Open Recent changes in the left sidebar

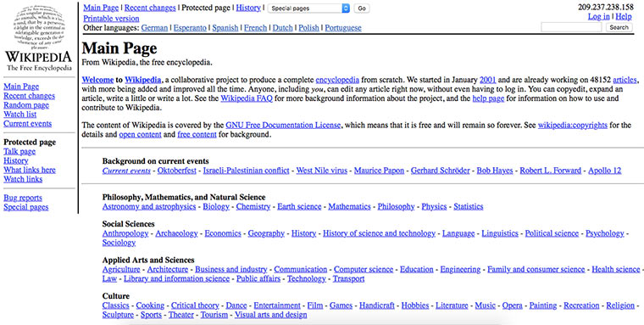pos(29,96)
